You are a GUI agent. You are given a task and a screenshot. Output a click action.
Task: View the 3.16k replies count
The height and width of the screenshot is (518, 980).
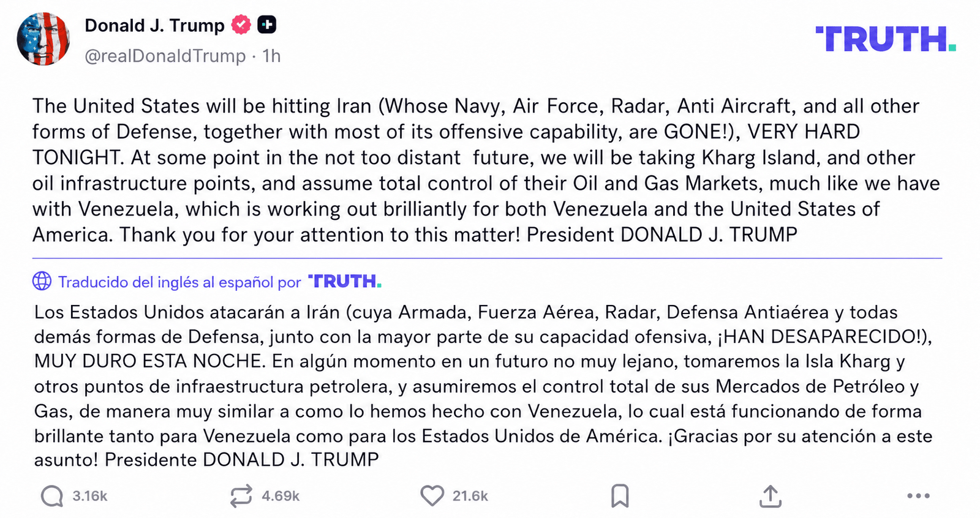(x=90, y=496)
